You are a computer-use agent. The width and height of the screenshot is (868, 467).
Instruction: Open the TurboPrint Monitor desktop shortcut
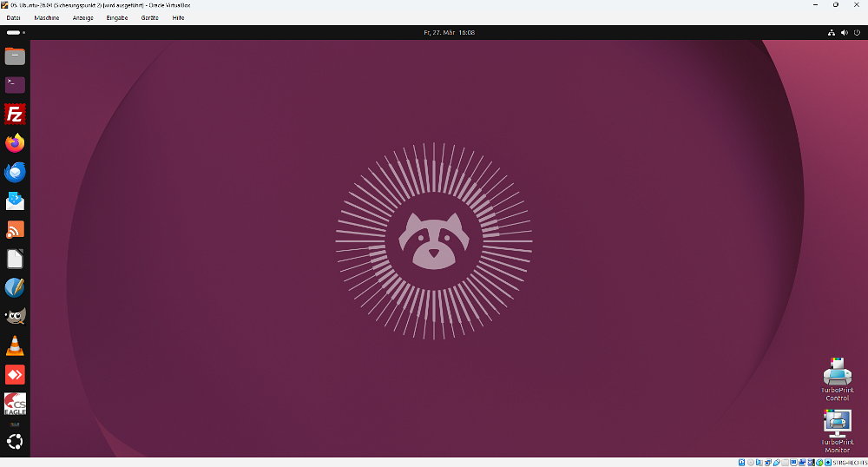837,427
